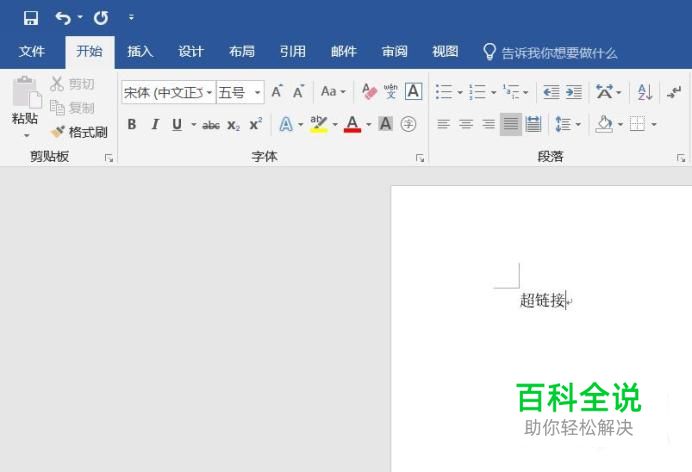692x472 pixels.
Task: Apply the red font color
Action: 352,124
